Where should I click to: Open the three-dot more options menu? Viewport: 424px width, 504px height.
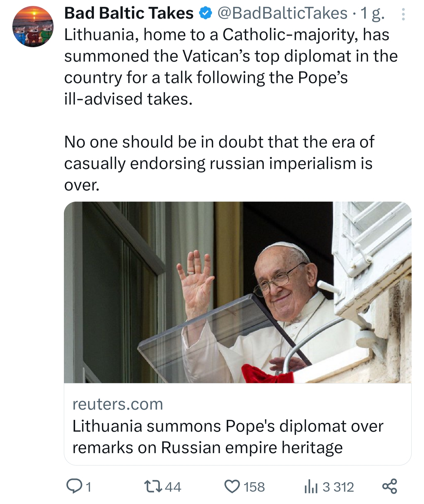[403, 14]
